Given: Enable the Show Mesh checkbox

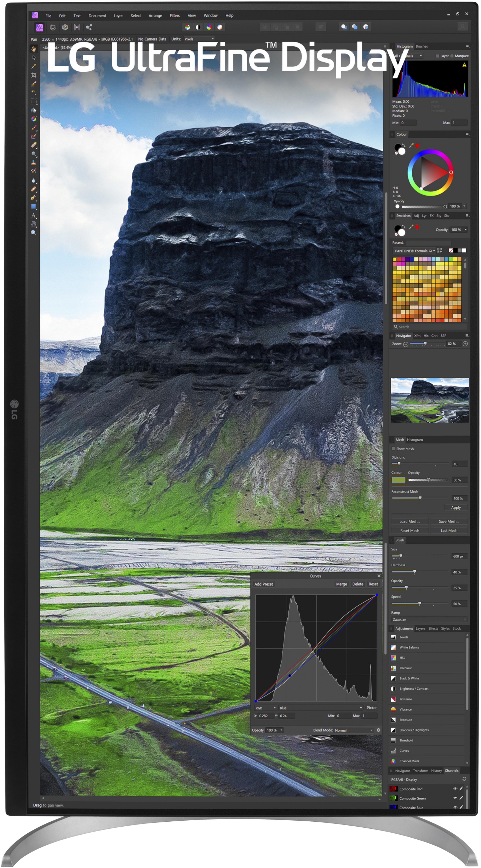Looking at the screenshot, I should pyautogui.click(x=393, y=449).
